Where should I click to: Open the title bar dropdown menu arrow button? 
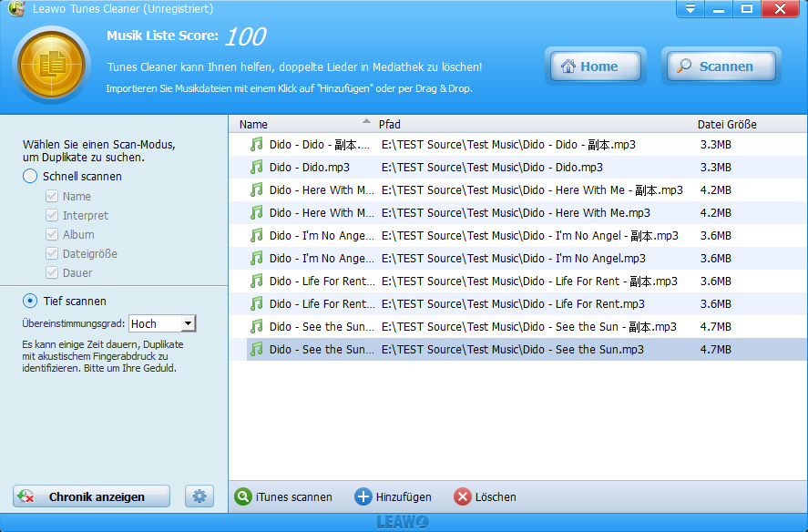690,9
